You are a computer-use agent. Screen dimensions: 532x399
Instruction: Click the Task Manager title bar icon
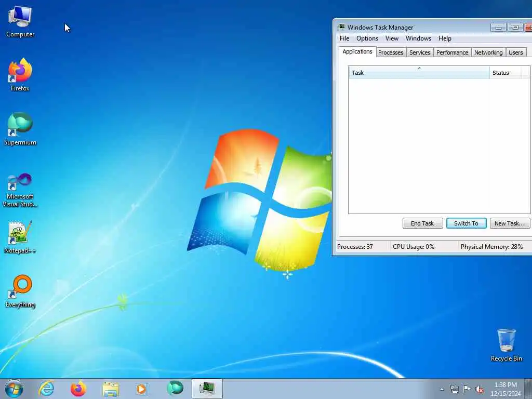coord(341,27)
